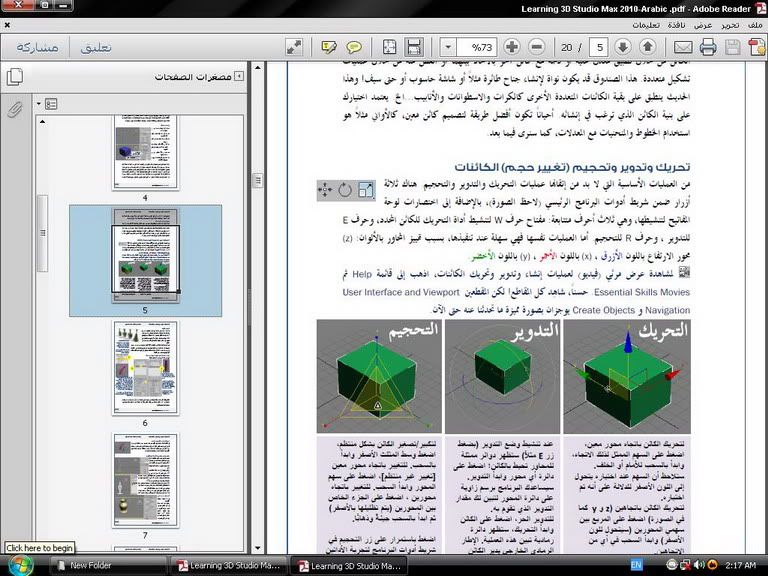Screen dimensions: 768x576
Task: Click the 2:17 AM clock
Action: (740, 565)
